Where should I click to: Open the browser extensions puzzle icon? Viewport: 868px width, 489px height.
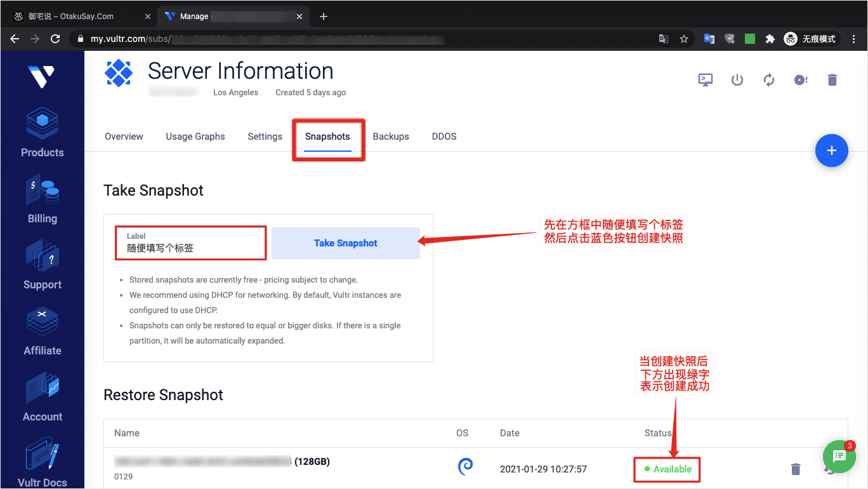click(x=770, y=39)
